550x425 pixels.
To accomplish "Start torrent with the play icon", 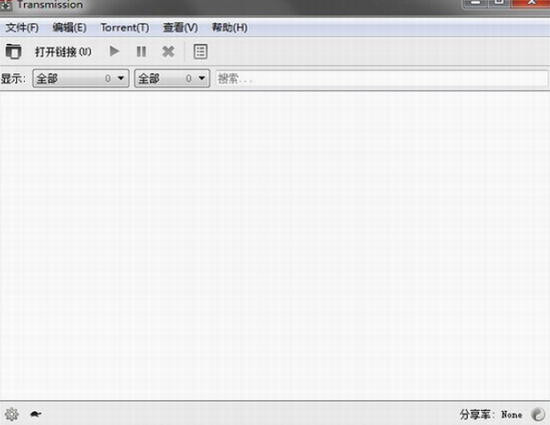I will pos(114,52).
